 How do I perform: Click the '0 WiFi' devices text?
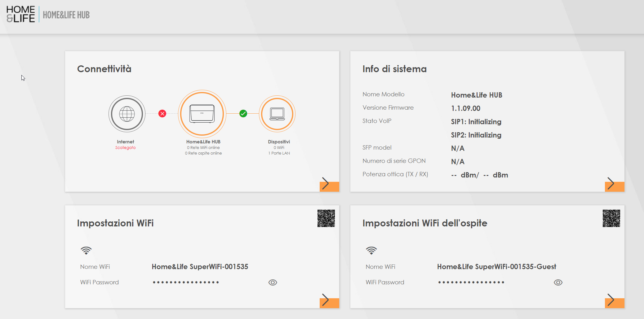(279, 148)
